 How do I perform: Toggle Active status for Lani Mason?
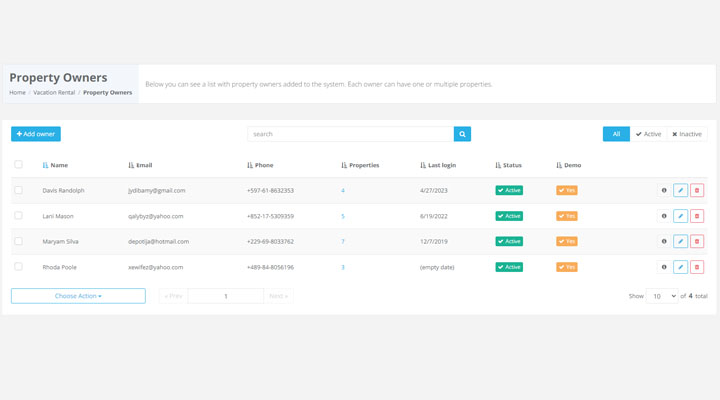(509, 216)
